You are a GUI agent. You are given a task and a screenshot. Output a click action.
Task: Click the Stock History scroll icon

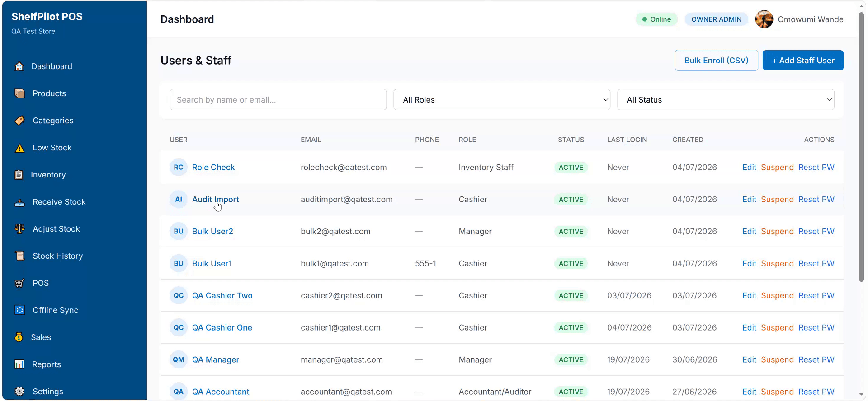point(19,256)
